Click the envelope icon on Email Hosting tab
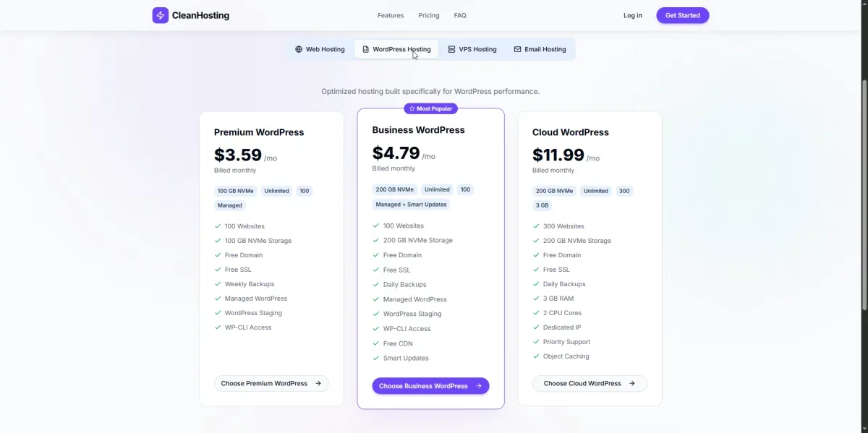 517,49
